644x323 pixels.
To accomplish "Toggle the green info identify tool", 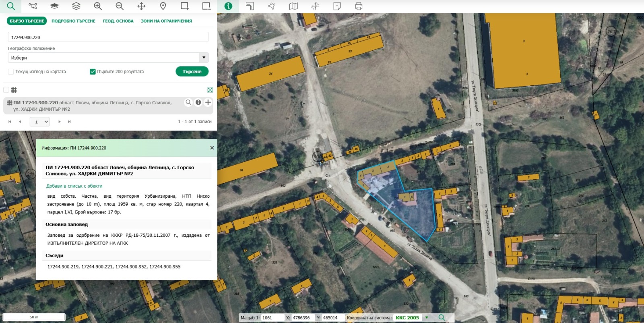I will [x=228, y=6].
